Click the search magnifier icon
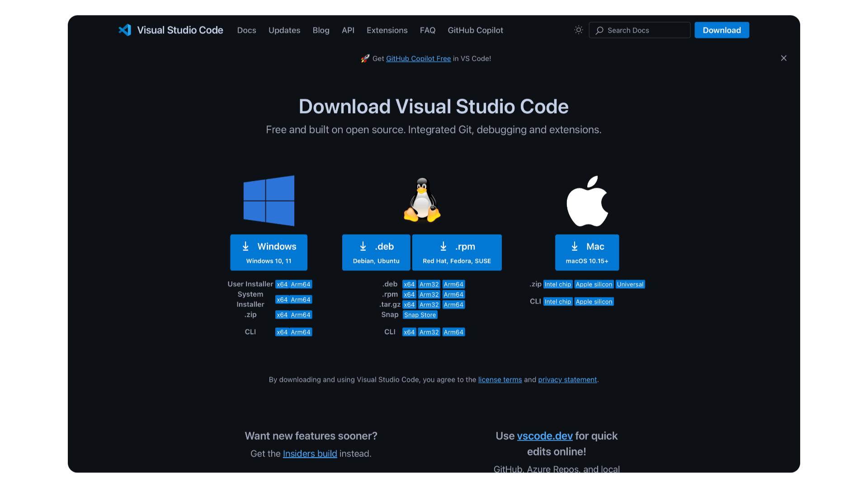 599,30
